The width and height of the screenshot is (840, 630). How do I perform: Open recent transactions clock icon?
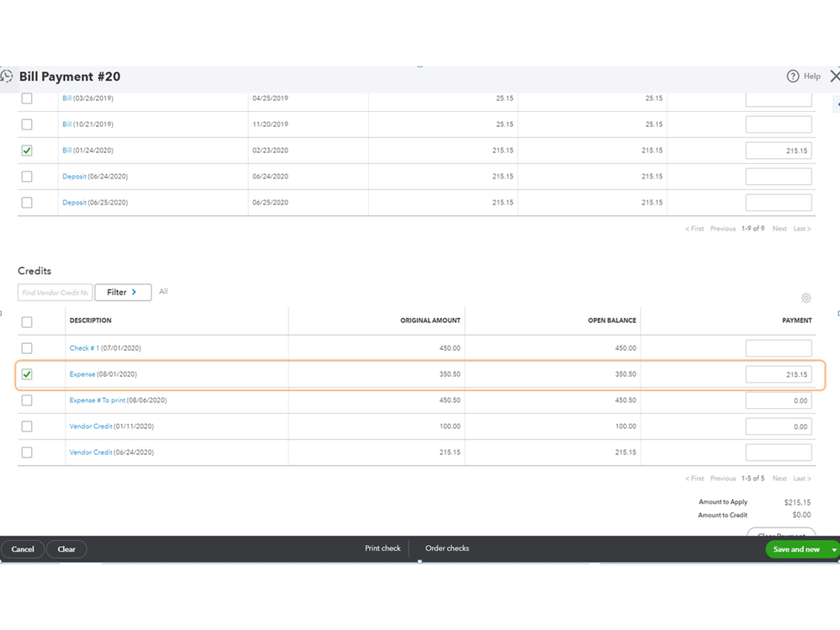pos(7,76)
